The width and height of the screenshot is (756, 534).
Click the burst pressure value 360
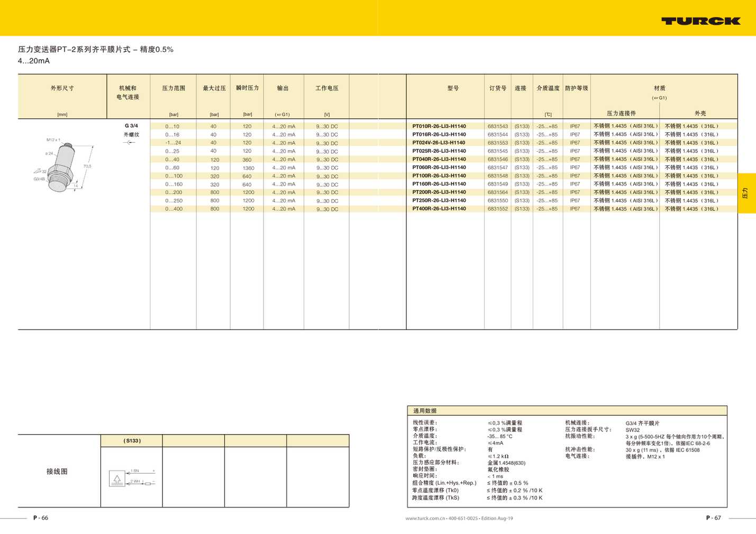click(247, 160)
